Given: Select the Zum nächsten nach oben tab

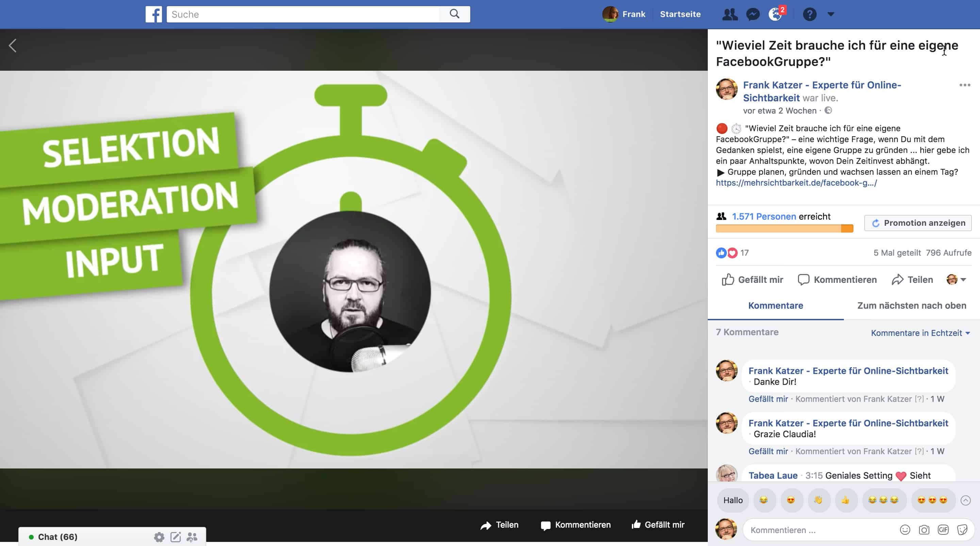Looking at the screenshot, I should [x=912, y=306].
